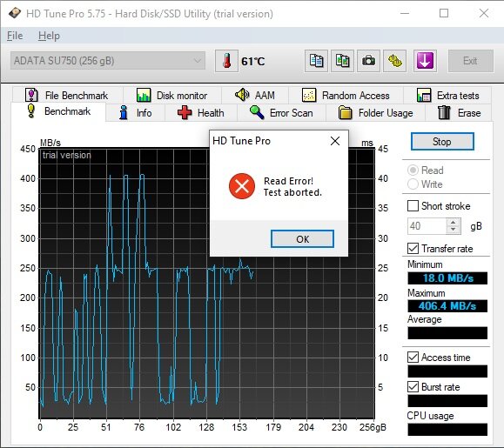Minimize the HD Tune Pro window
Image resolution: width=504 pixels, height=448 pixels.
point(405,14)
